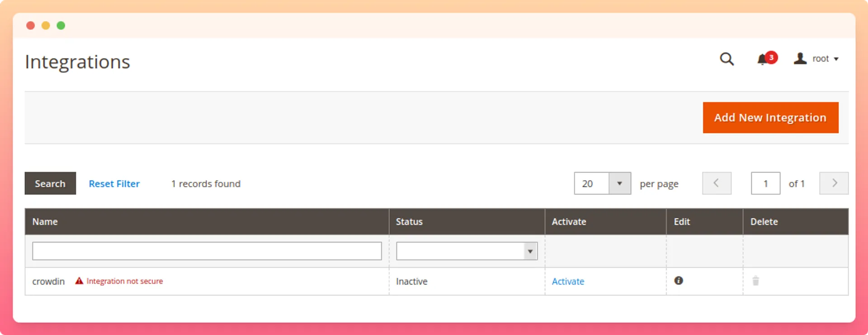868x335 pixels.
Task: Click Reset Filter link
Action: pyautogui.click(x=114, y=184)
